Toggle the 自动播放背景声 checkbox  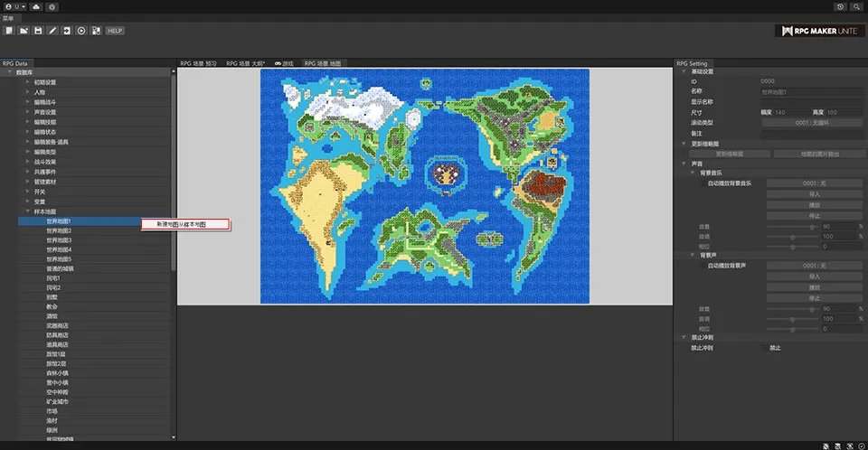click(x=703, y=266)
